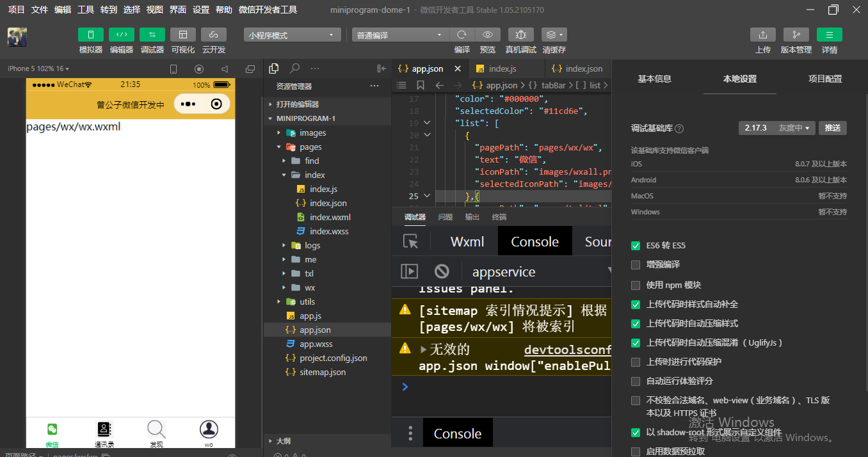Screen dimensions: 868x457
Task: Clear cache via layers icon
Action: (x=554, y=35)
